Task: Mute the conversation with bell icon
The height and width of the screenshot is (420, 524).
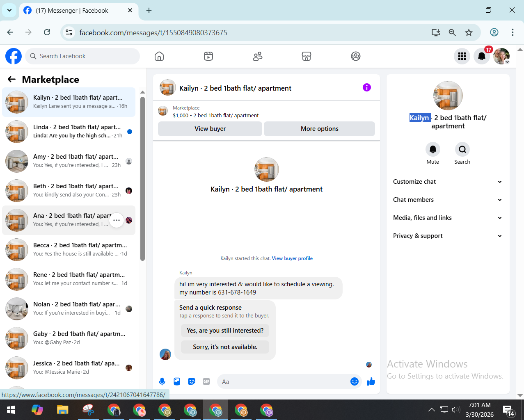Action: click(x=433, y=149)
